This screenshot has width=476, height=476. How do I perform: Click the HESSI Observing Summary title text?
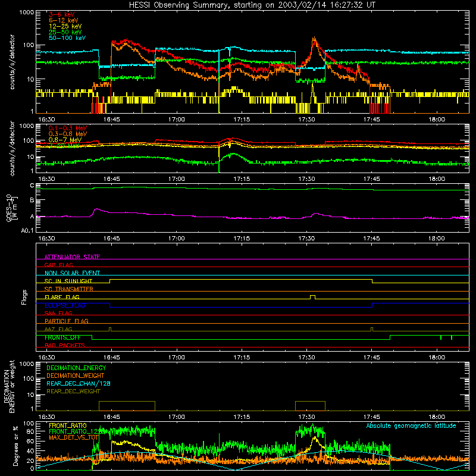pos(252,5)
